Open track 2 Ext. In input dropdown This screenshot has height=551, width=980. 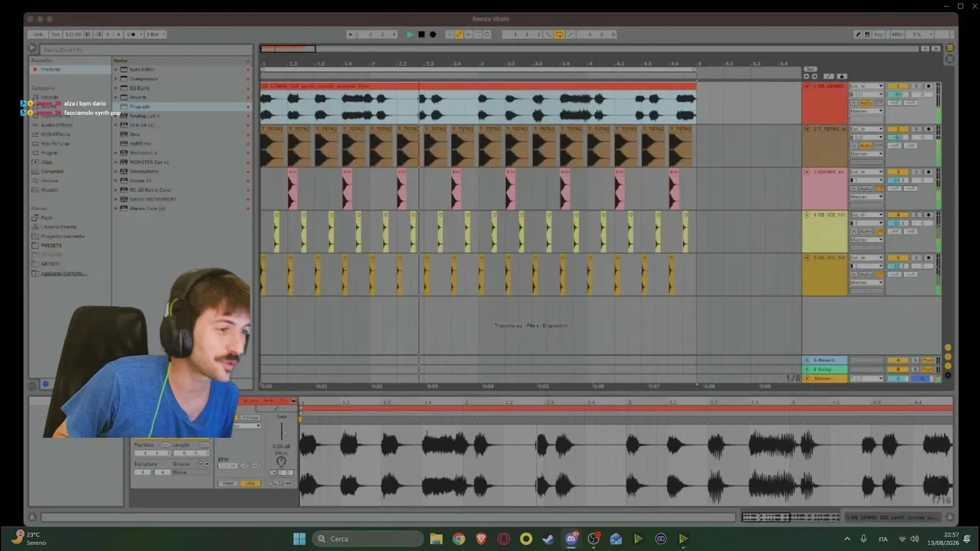(x=867, y=129)
